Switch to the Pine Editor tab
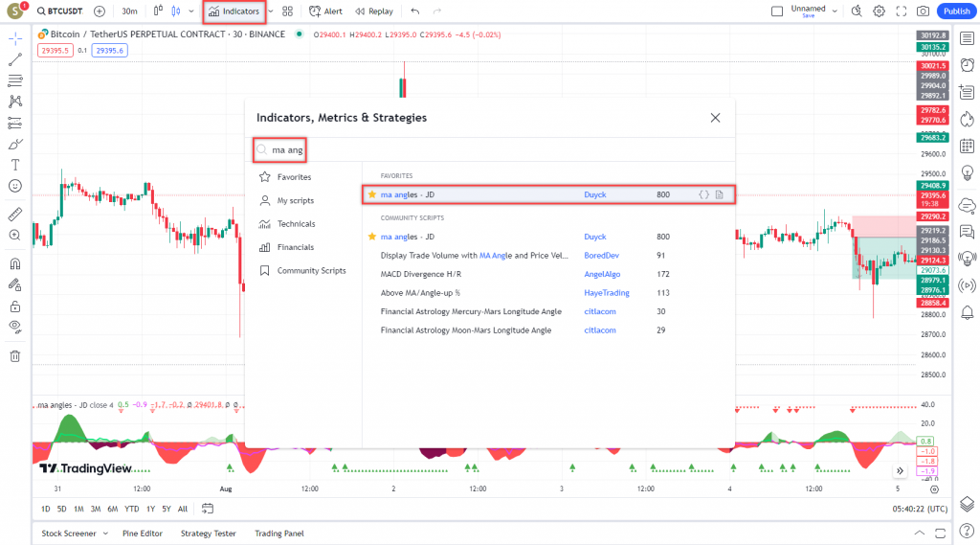The height and width of the screenshot is (545, 980). [x=143, y=534]
